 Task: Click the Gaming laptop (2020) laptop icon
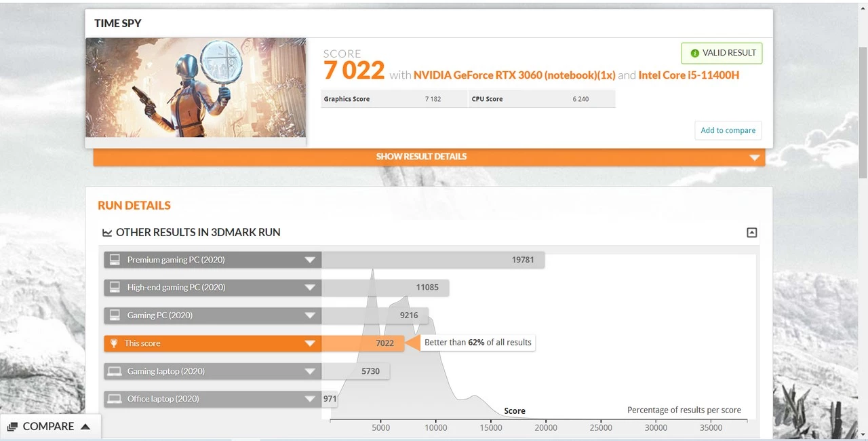click(x=115, y=371)
